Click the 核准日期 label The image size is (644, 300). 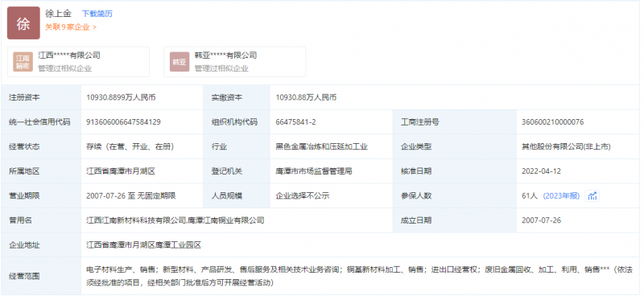416,171
